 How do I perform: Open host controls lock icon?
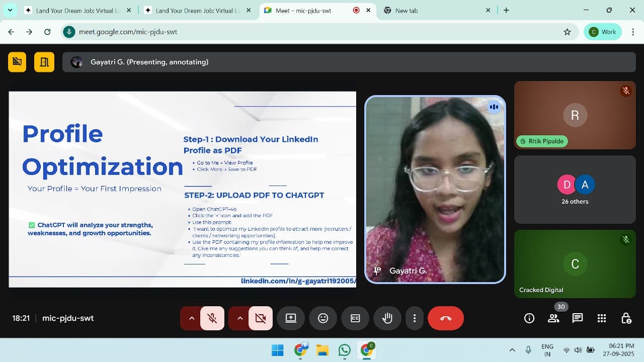626,318
